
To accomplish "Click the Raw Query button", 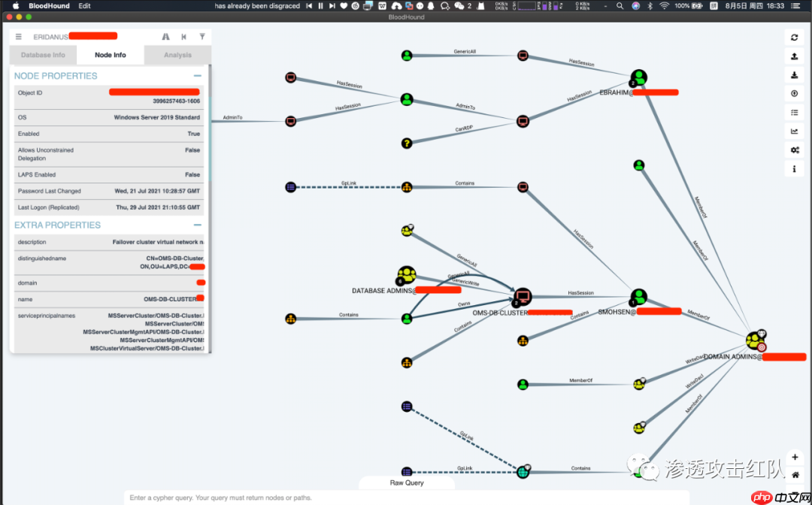I will tap(407, 482).
